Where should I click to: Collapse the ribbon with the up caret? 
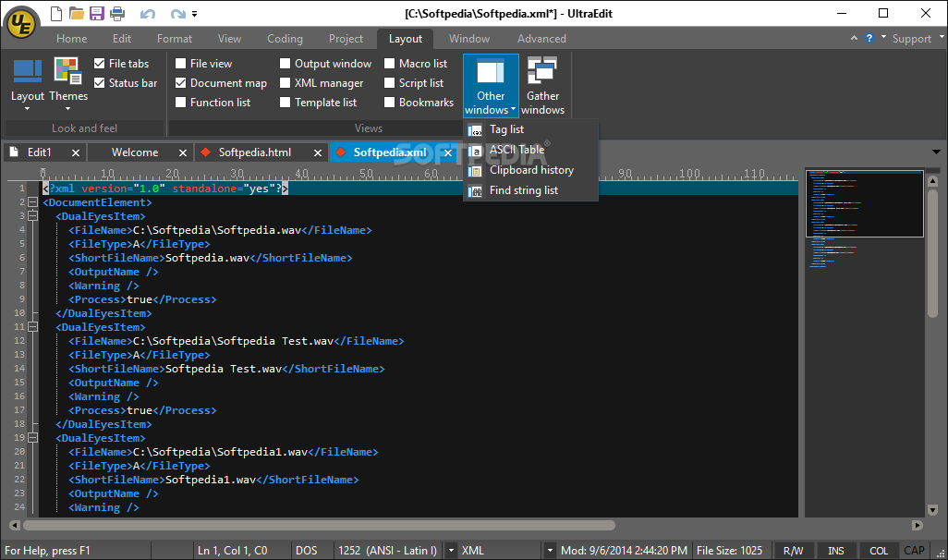tap(854, 38)
